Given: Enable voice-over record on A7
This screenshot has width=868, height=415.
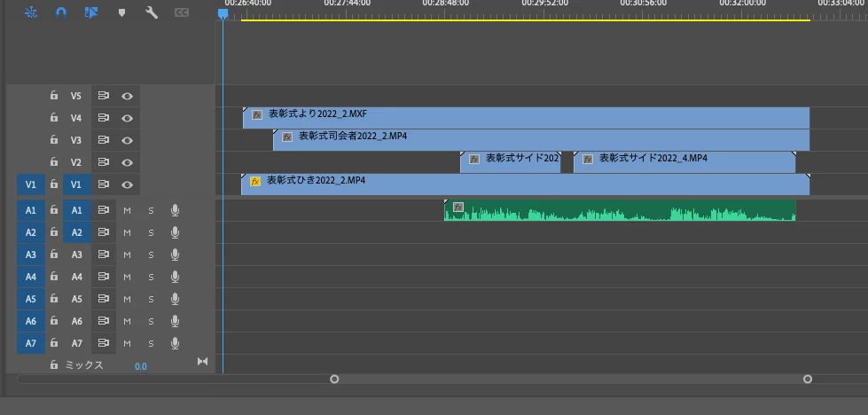Looking at the screenshot, I should pyautogui.click(x=175, y=343).
